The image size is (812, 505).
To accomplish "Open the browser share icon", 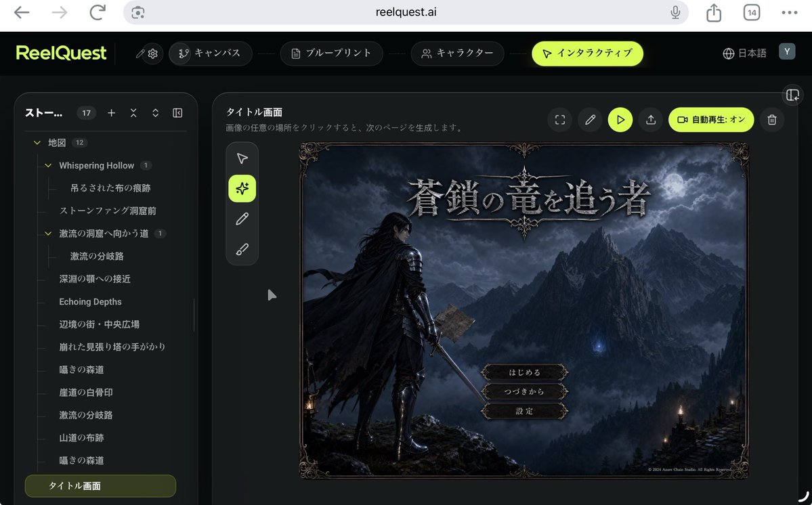I will pyautogui.click(x=714, y=12).
